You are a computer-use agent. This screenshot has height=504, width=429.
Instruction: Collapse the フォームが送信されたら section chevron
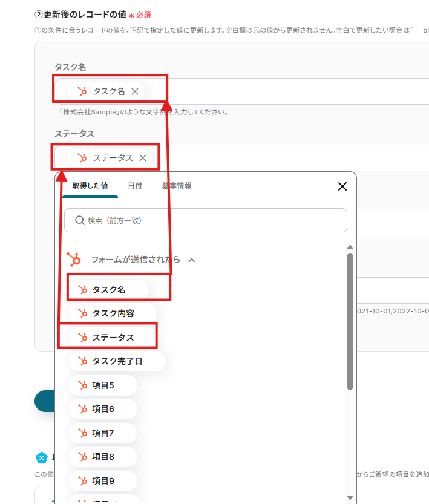pos(192,260)
